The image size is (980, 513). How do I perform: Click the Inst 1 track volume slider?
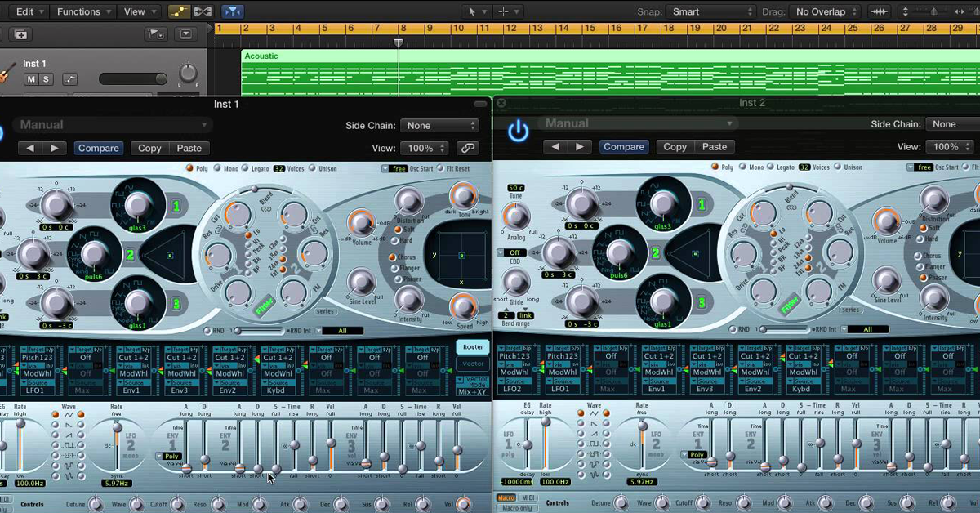coord(132,79)
